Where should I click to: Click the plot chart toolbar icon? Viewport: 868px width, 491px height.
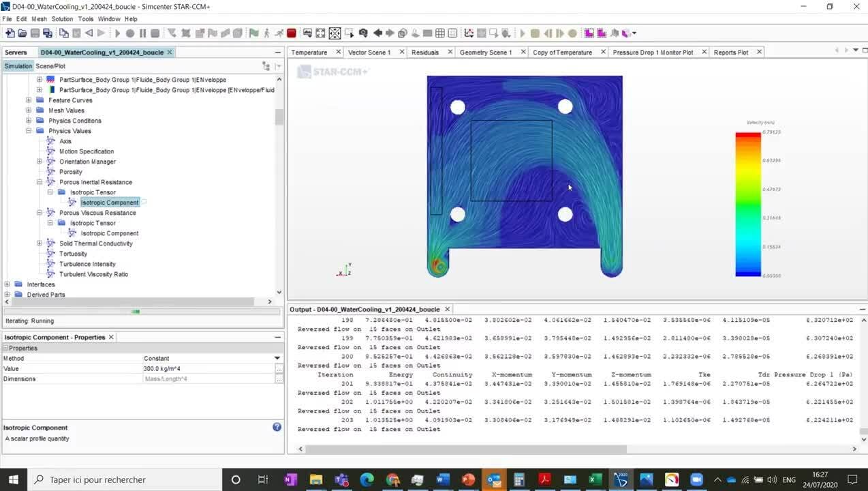point(469,33)
